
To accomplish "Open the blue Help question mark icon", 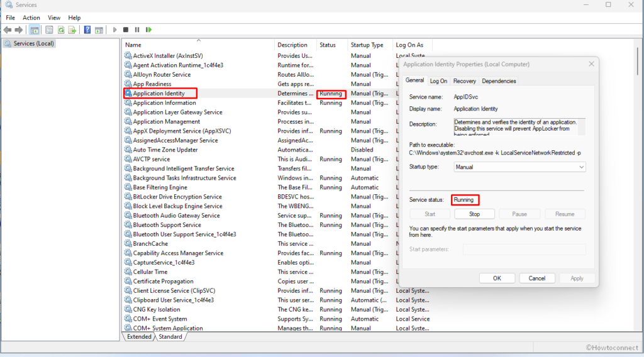I will point(87,30).
